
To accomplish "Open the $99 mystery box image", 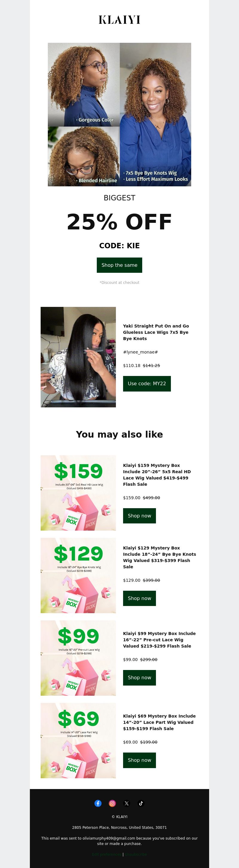I will (78, 658).
